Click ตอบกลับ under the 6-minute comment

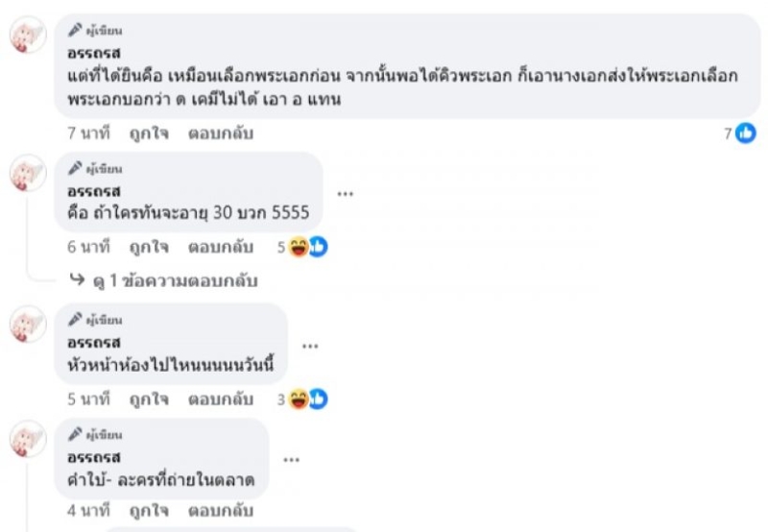click(x=221, y=247)
